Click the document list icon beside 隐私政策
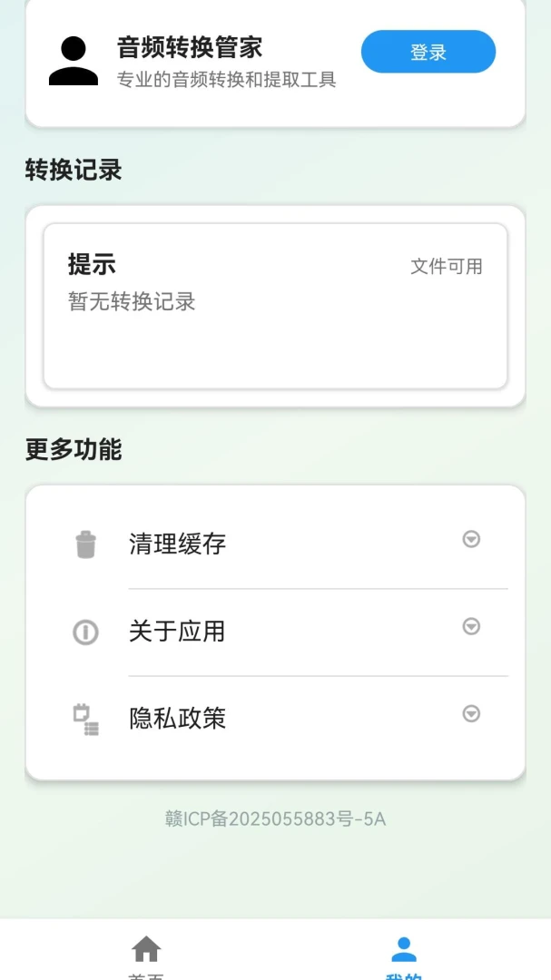This screenshot has width=551, height=980. click(85, 720)
